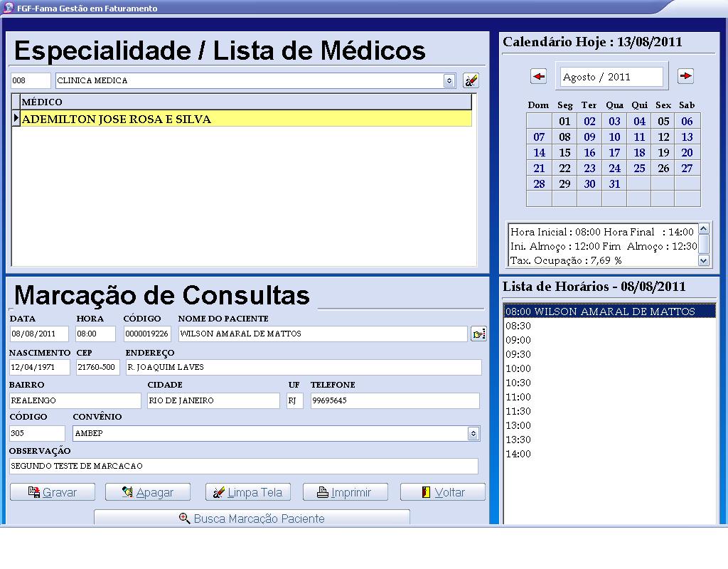Select the 10:30 time slot
728x569 pixels.
[x=609, y=383]
